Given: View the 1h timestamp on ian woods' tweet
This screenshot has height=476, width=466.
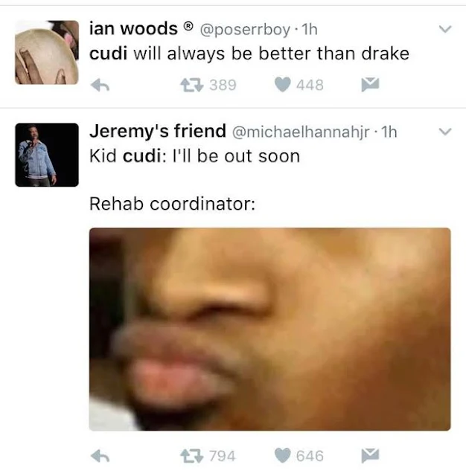Looking at the screenshot, I should click(x=310, y=30).
